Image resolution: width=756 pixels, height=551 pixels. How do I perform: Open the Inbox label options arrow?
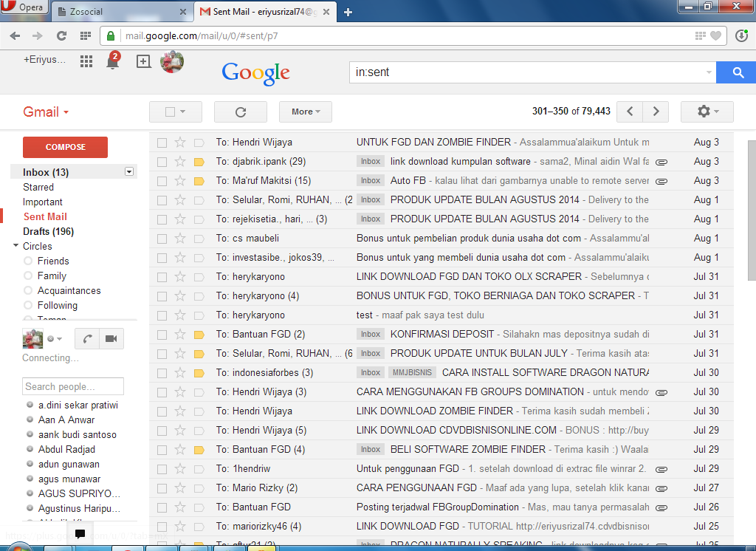[x=128, y=172]
